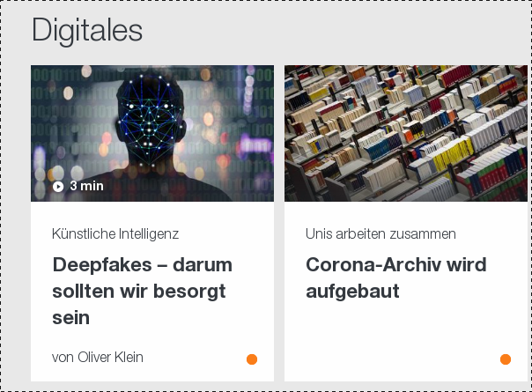Click the word 'aufgebaut' in the Corona headline
532x392 pixels.
point(352,292)
